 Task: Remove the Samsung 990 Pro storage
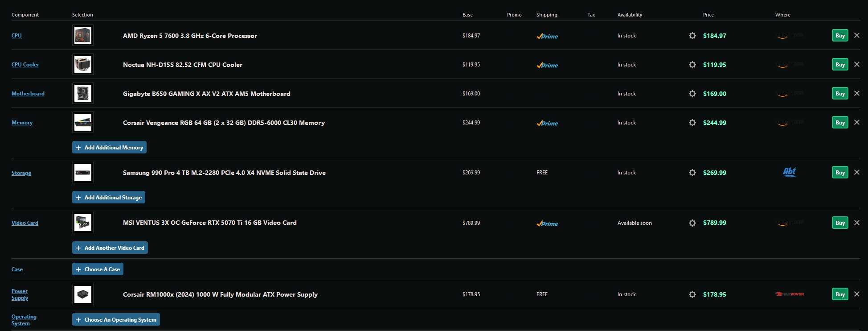(856, 172)
